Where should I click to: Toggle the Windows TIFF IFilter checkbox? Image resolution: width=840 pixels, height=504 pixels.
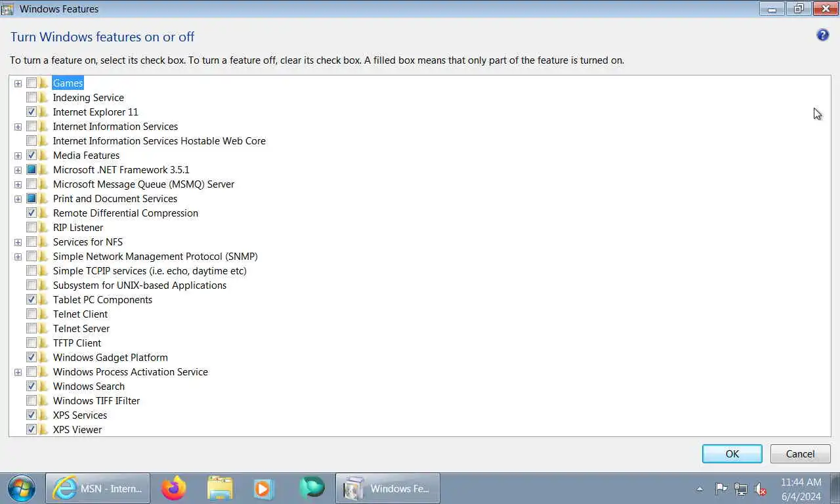coord(31,401)
